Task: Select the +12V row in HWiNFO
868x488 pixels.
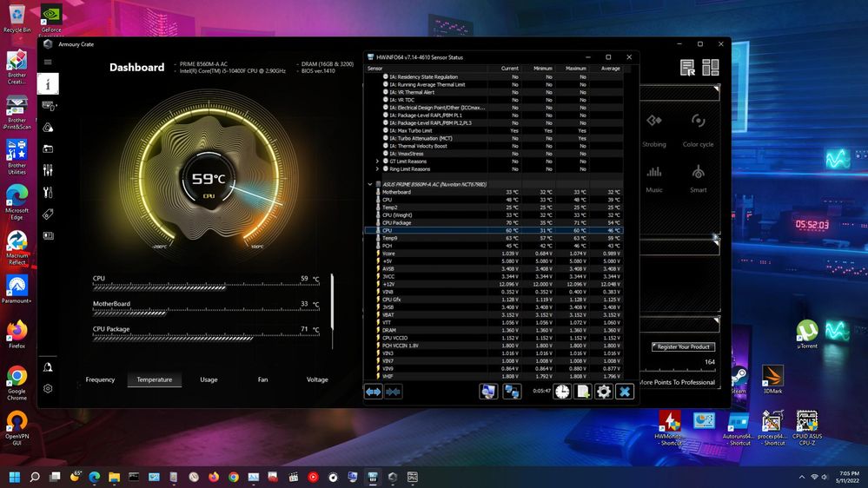Action: pos(494,285)
